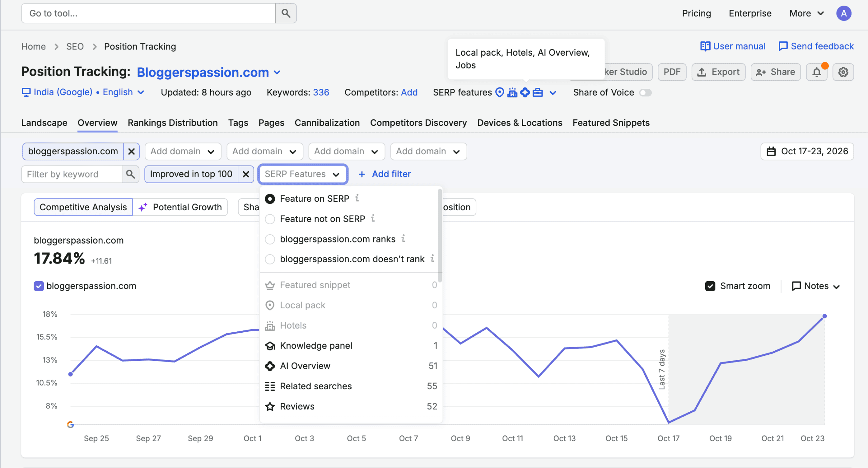Expand the first Add domain dropdown
868x468 pixels.
[183, 151]
